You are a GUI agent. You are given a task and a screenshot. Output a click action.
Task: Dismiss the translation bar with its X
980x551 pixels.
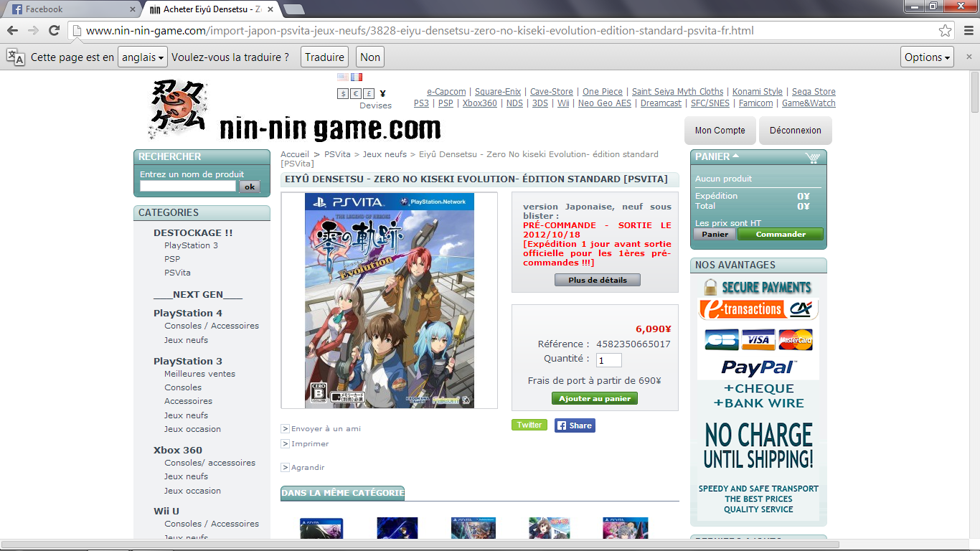pyautogui.click(x=968, y=57)
